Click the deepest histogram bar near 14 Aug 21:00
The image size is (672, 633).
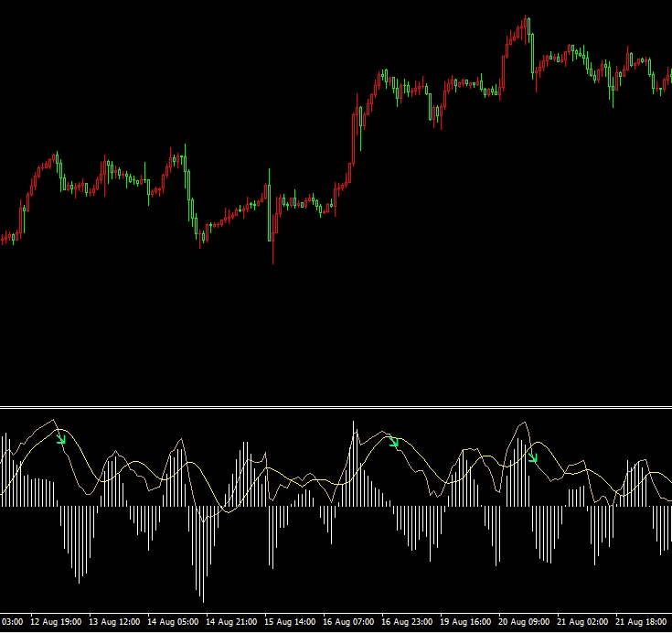coord(203,554)
